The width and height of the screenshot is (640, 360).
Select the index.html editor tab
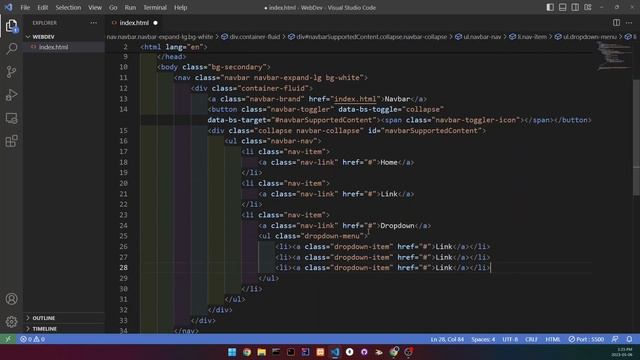pyautogui.click(x=134, y=23)
